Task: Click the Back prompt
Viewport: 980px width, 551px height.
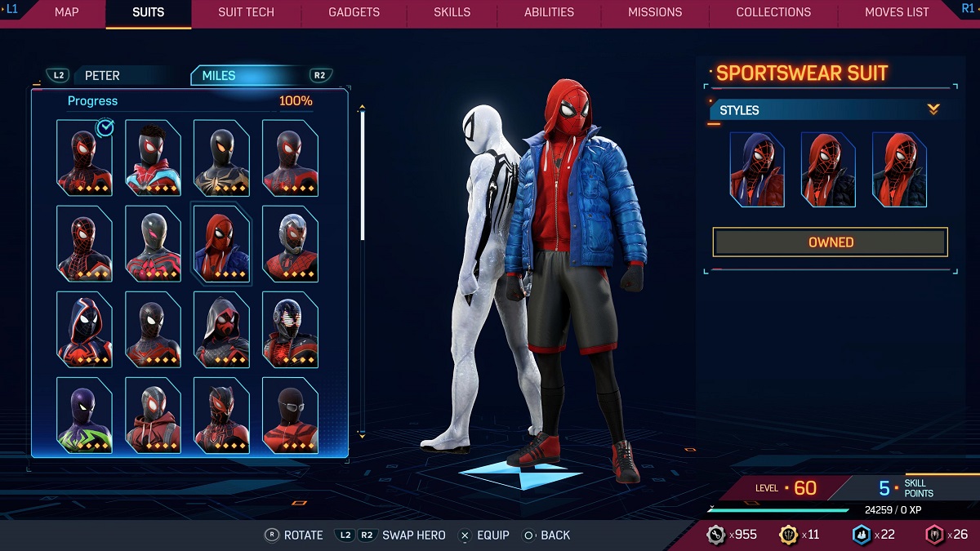Action: tap(546, 535)
